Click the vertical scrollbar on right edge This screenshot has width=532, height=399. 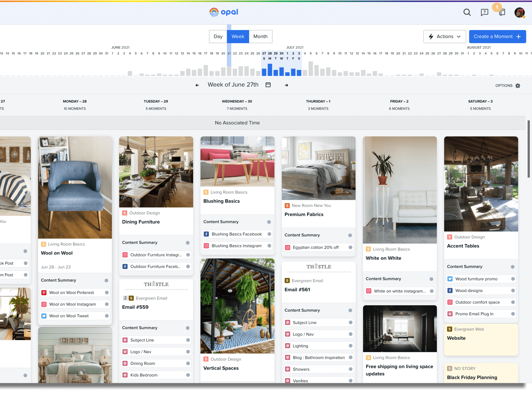coord(528,149)
